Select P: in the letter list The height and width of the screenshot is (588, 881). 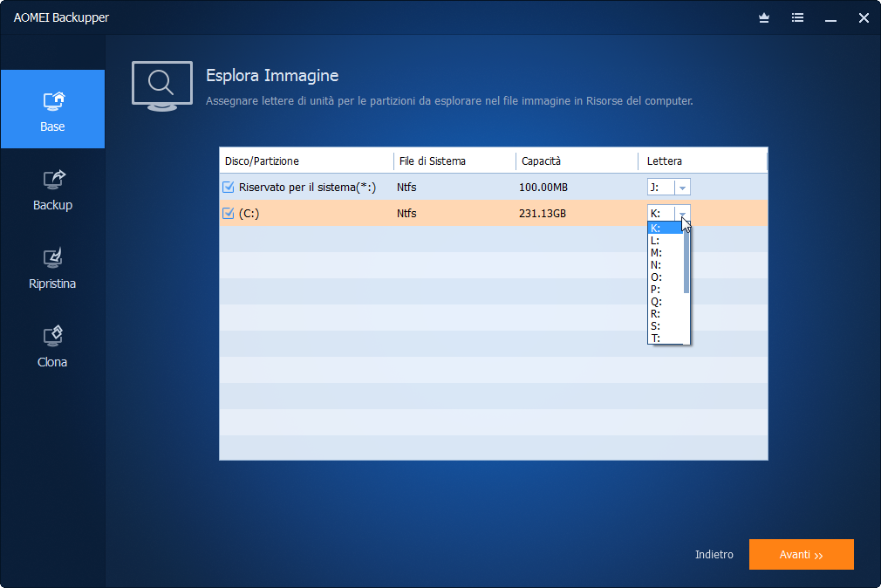point(666,290)
